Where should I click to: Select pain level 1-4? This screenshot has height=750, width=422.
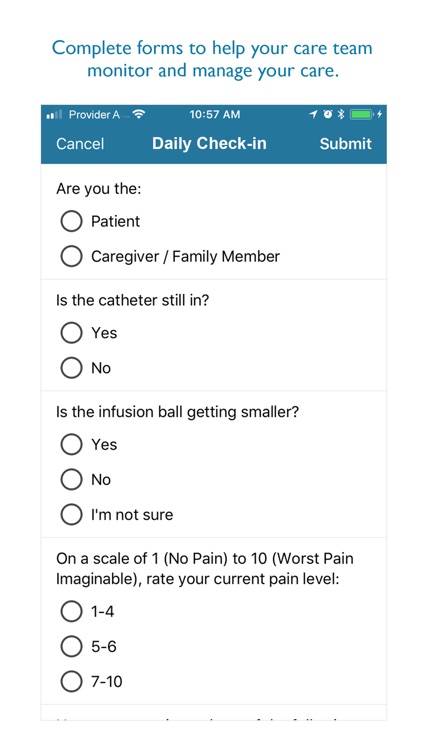pyautogui.click(x=71, y=612)
